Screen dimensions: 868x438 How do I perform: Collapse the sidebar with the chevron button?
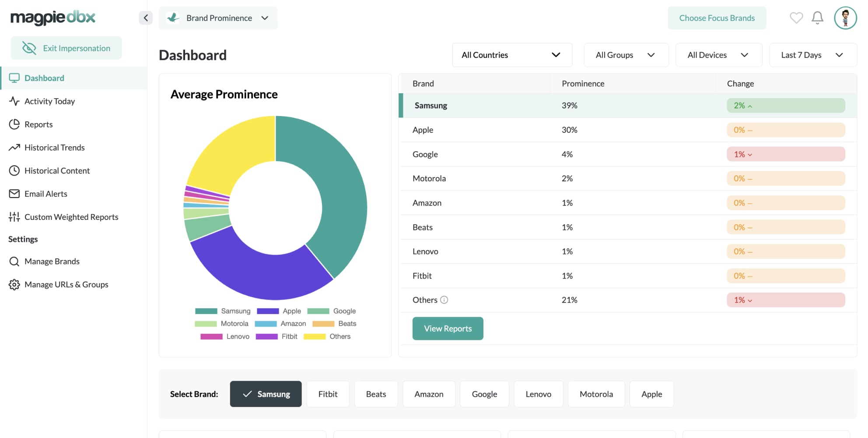pyautogui.click(x=146, y=18)
